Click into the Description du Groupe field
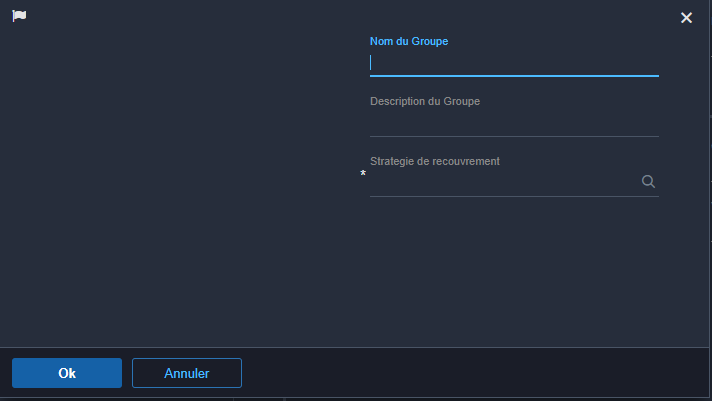 point(514,124)
